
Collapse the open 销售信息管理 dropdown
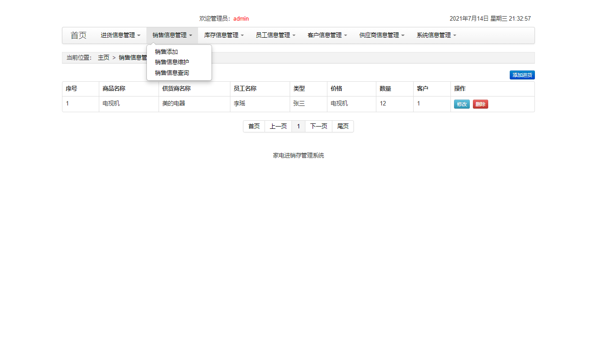(x=172, y=35)
